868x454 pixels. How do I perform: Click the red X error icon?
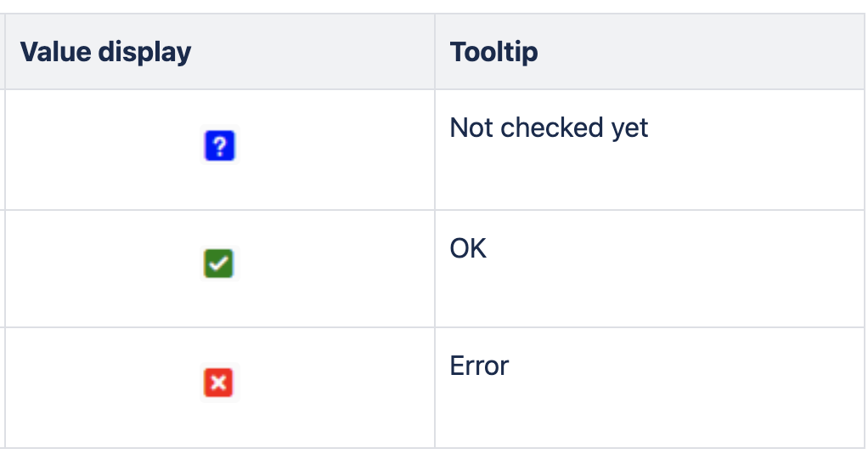(218, 383)
